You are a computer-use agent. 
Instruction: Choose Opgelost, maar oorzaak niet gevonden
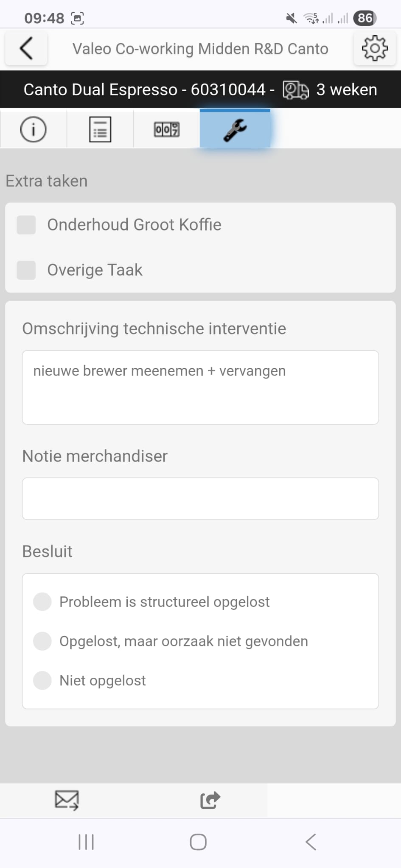tap(42, 641)
